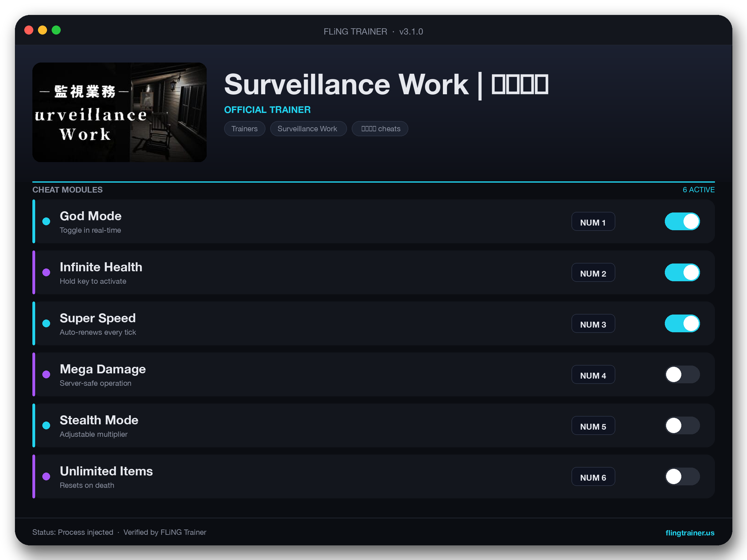Select the Mega Damage module title
Screen dimensions: 747x560
pyautogui.click(x=103, y=369)
